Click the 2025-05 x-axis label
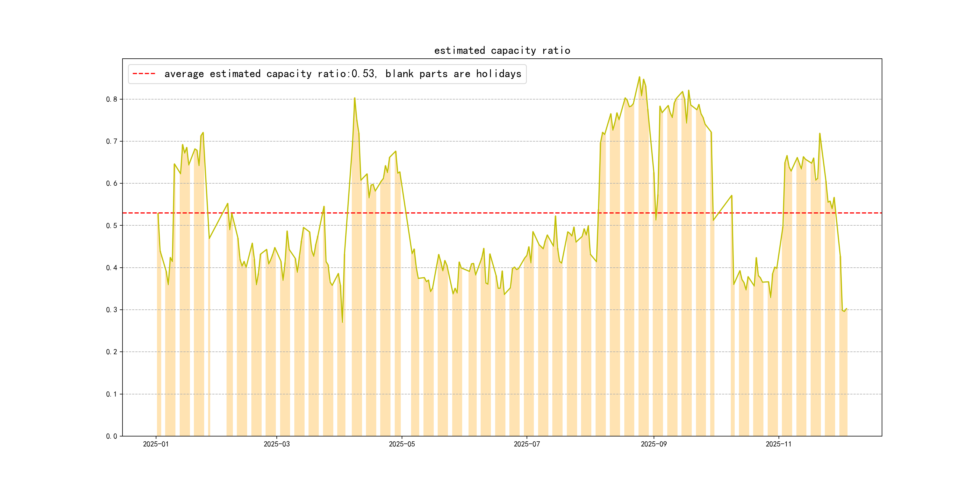Image resolution: width=980 pixels, height=490 pixels. tap(402, 444)
